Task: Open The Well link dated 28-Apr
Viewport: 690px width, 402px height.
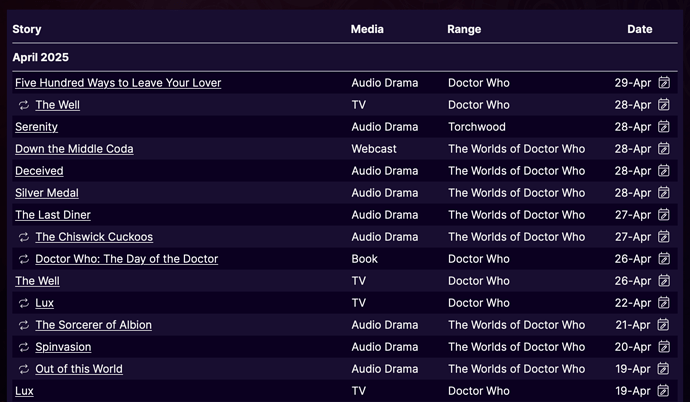Action: click(58, 105)
